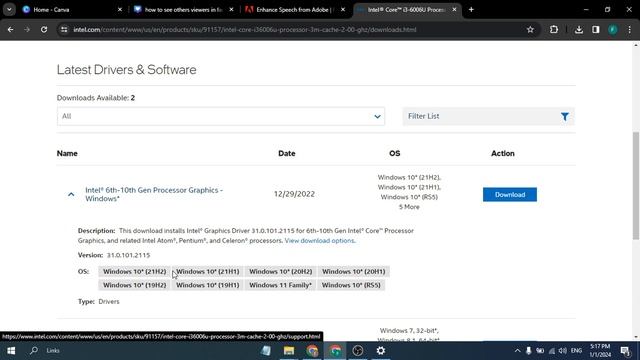
Task: Open Chrome three-dot menu
Action: 630,29
